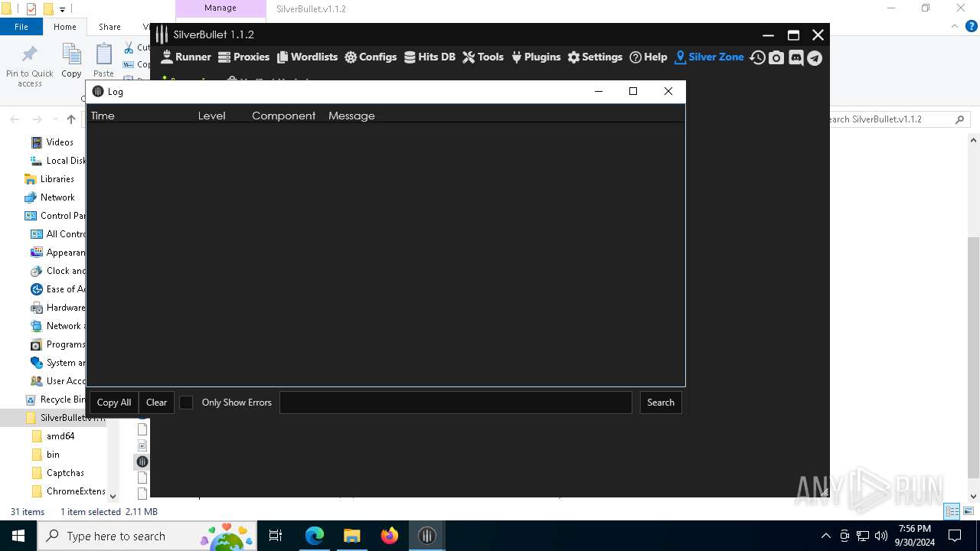Select the Captchas folder

tap(65, 473)
